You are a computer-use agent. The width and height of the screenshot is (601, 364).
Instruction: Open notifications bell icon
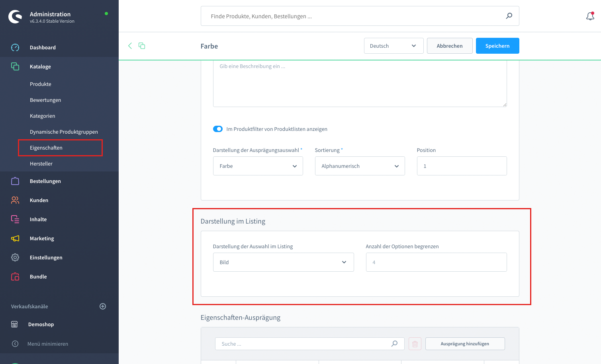point(590,16)
